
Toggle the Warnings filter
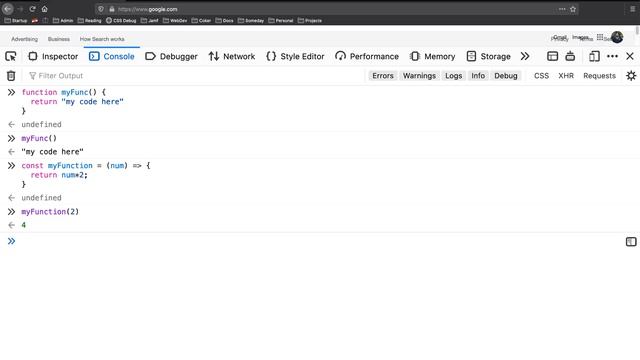click(x=419, y=76)
